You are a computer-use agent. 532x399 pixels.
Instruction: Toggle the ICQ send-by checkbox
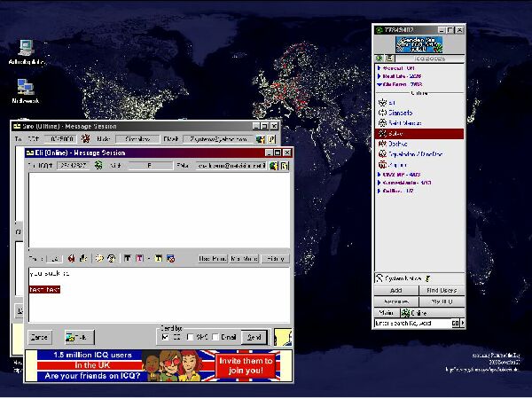[x=165, y=337]
